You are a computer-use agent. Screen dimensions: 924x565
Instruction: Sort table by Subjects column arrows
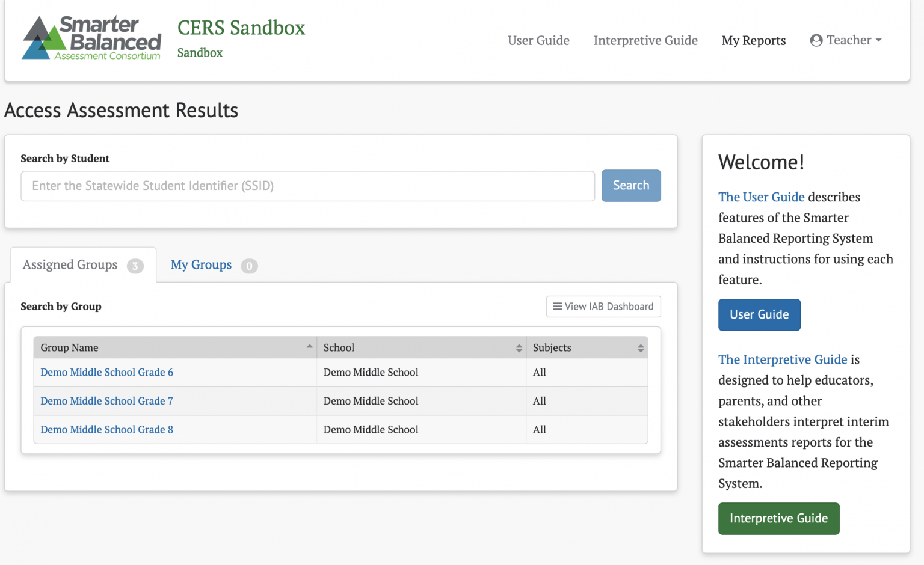click(x=640, y=348)
